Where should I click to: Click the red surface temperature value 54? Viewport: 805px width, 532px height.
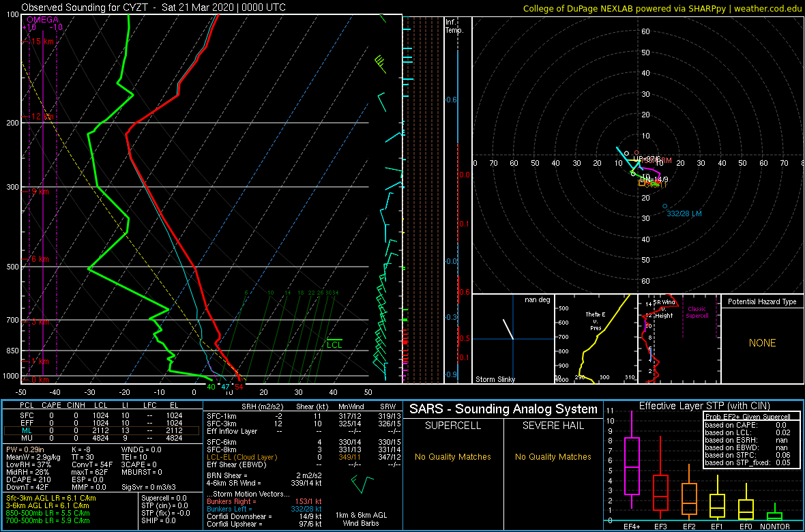pos(239,386)
